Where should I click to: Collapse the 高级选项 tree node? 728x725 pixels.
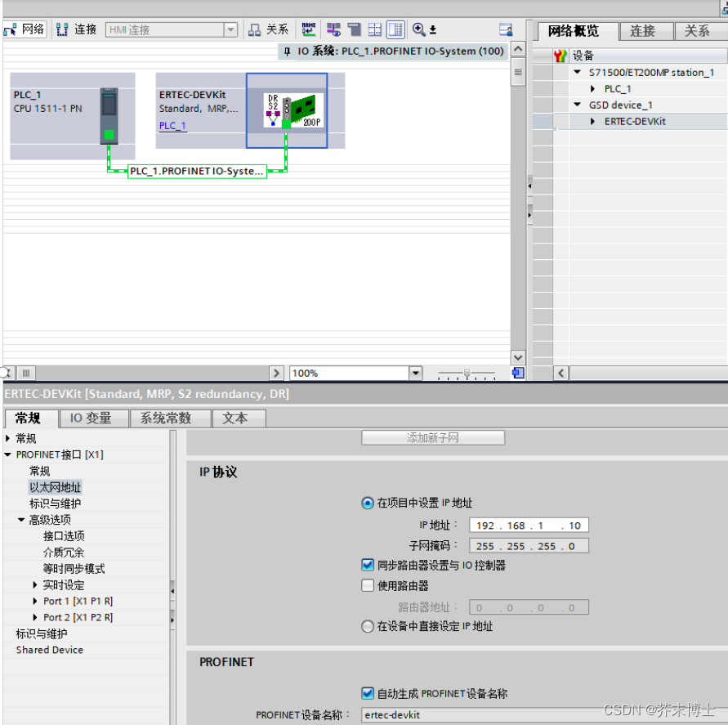click(x=21, y=520)
